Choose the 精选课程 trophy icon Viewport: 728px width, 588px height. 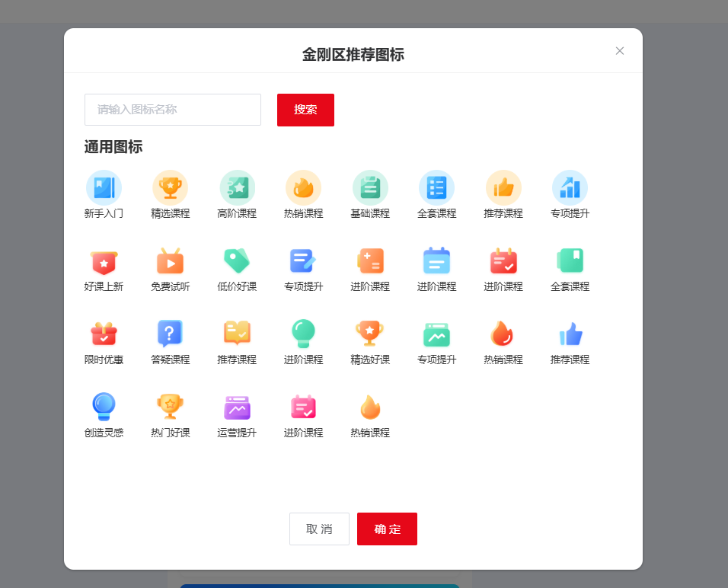[x=171, y=187]
